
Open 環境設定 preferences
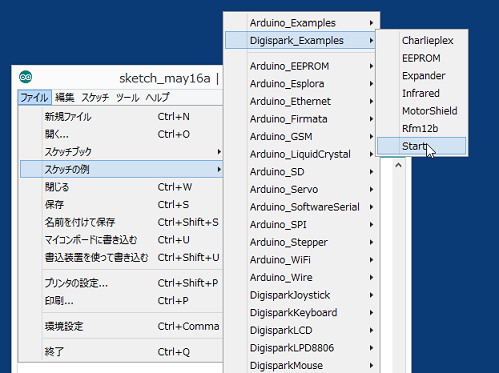pos(121,326)
